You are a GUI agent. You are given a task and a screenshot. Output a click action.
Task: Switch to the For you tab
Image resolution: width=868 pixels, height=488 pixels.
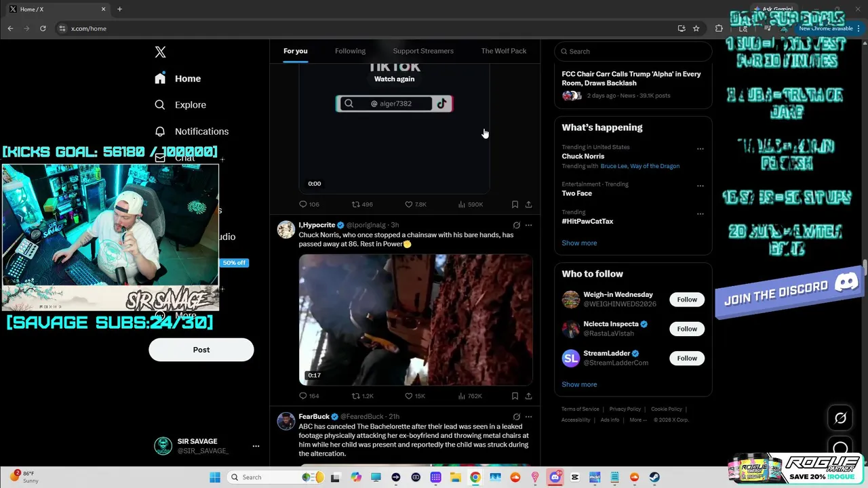click(x=296, y=51)
